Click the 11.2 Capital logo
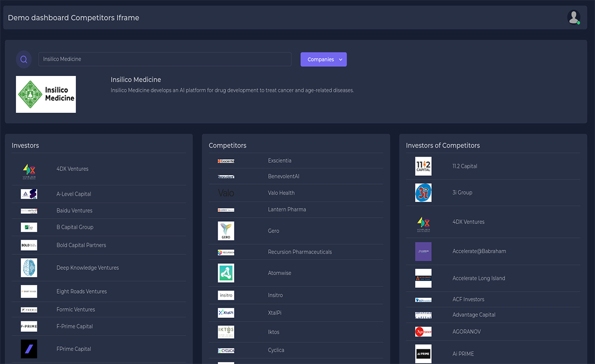Viewport: 595px width, 364px height. [x=423, y=166]
